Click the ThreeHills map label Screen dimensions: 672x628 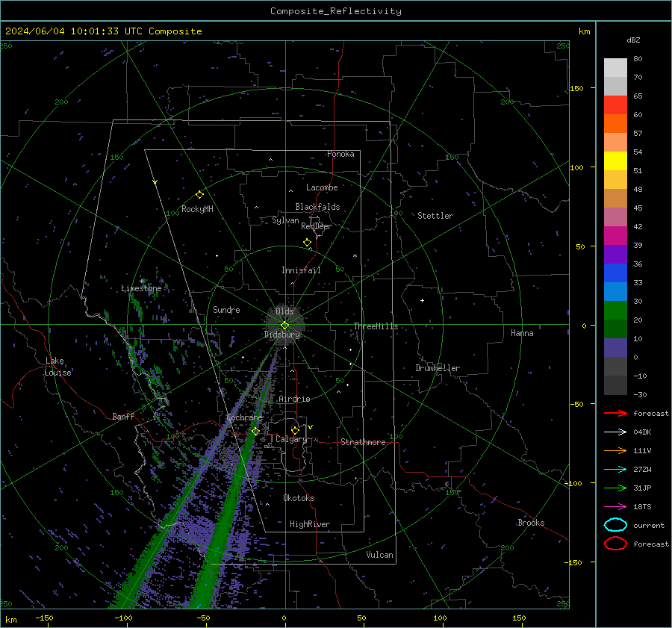(x=376, y=326)
